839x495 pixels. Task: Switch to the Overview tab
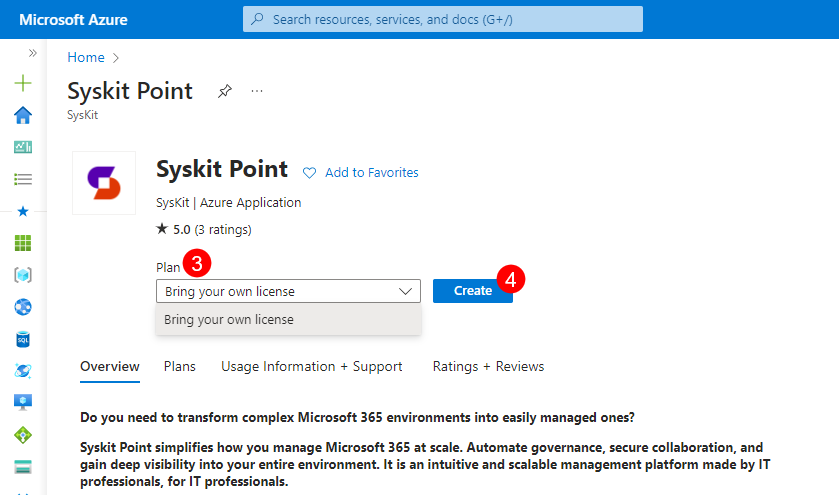pos(110,367)
